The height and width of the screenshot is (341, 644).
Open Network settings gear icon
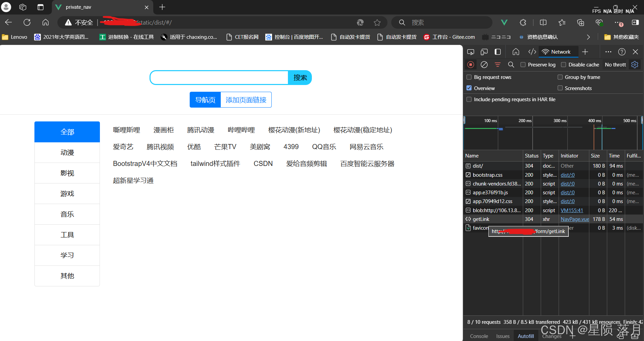(x=635, y=64)
